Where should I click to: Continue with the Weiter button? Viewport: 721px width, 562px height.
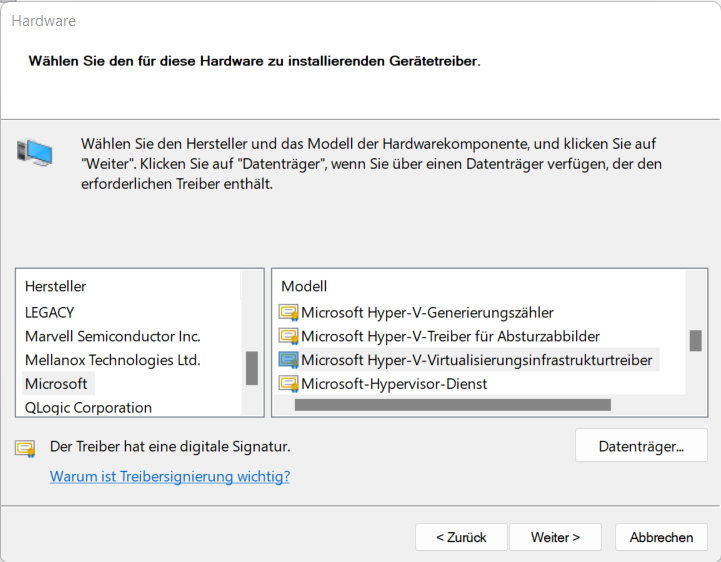click(555, 537)
